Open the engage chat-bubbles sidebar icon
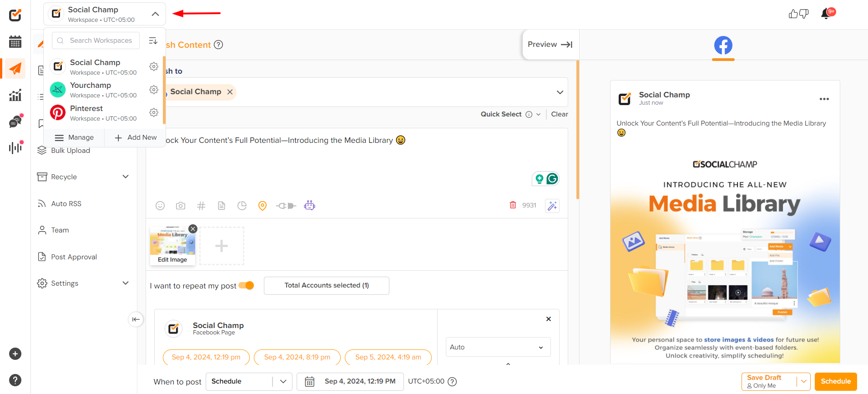This screenshot has width=868, height=394. click(x=15, y=121)
